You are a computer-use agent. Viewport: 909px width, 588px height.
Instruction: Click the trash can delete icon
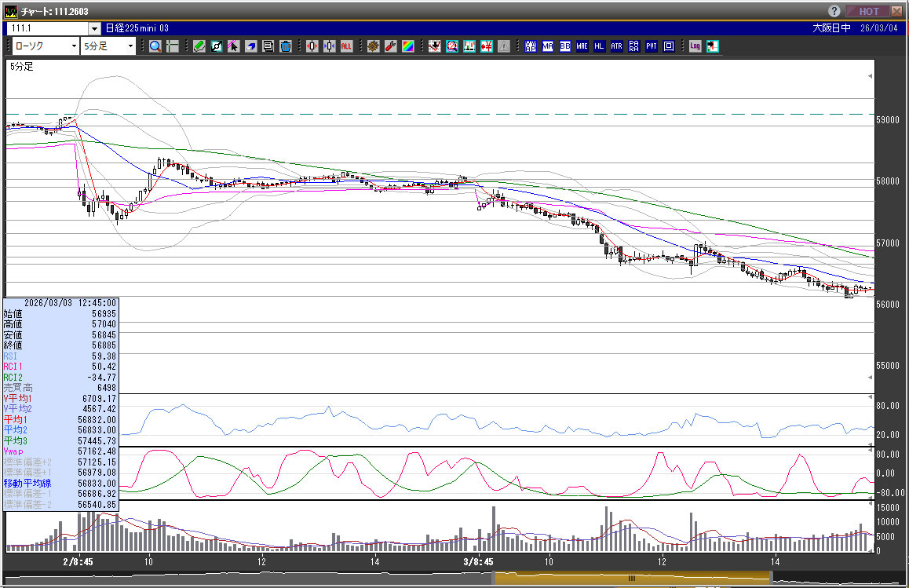click(286, 46)
